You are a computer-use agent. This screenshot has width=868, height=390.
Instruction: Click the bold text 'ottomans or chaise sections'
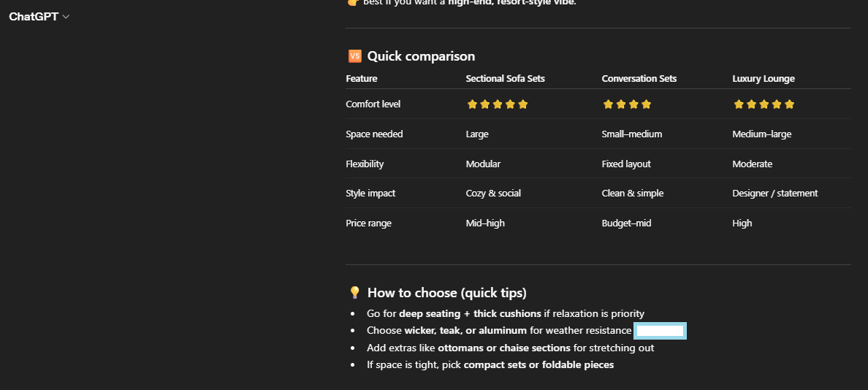(504, 348)
